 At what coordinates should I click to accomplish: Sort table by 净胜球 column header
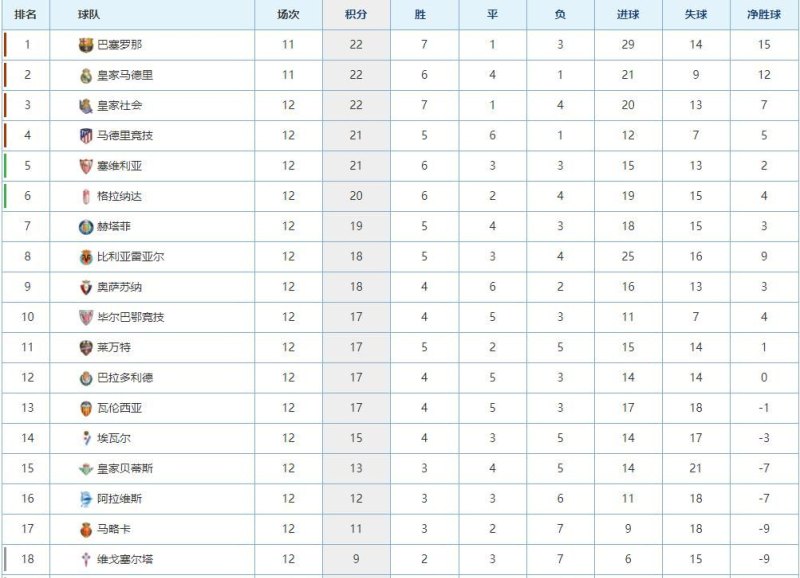(x=764, y=15)
